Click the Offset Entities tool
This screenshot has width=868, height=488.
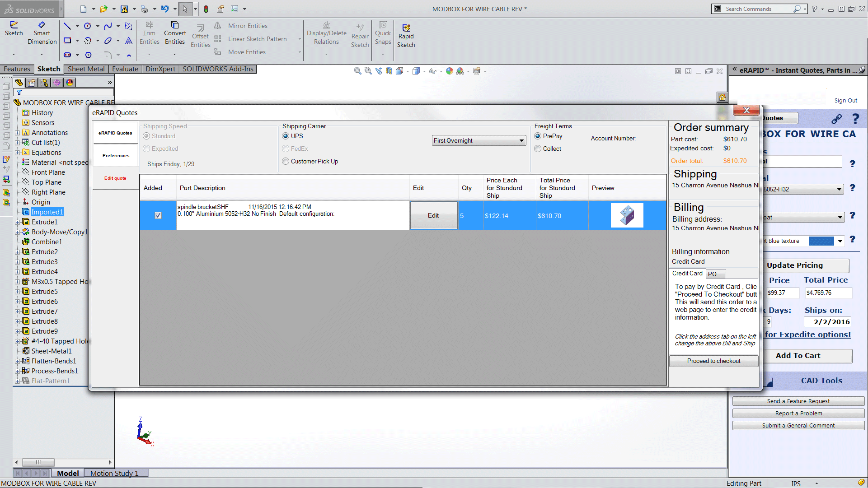pos(200,36)
